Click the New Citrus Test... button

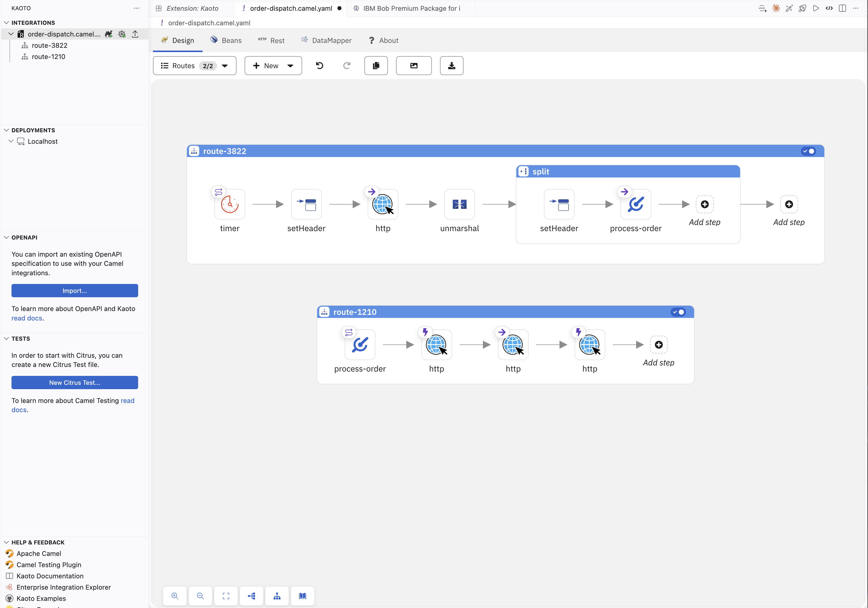[75, 383]
